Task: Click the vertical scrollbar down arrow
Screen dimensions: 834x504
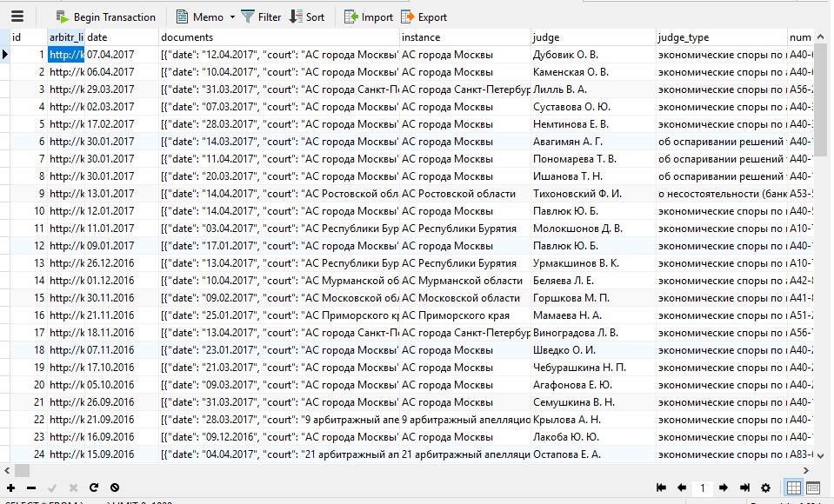Action: 820,455
